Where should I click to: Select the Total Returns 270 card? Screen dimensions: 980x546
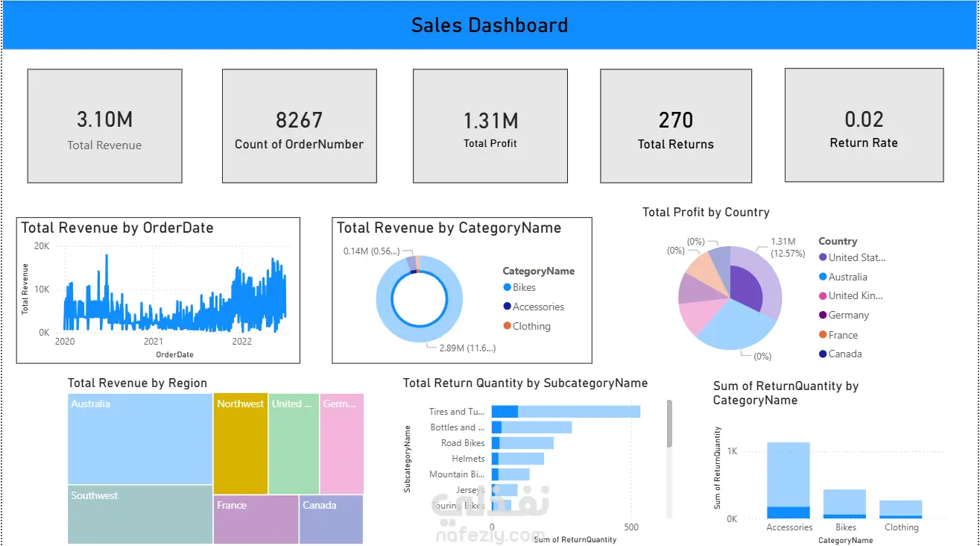point(676,126)
